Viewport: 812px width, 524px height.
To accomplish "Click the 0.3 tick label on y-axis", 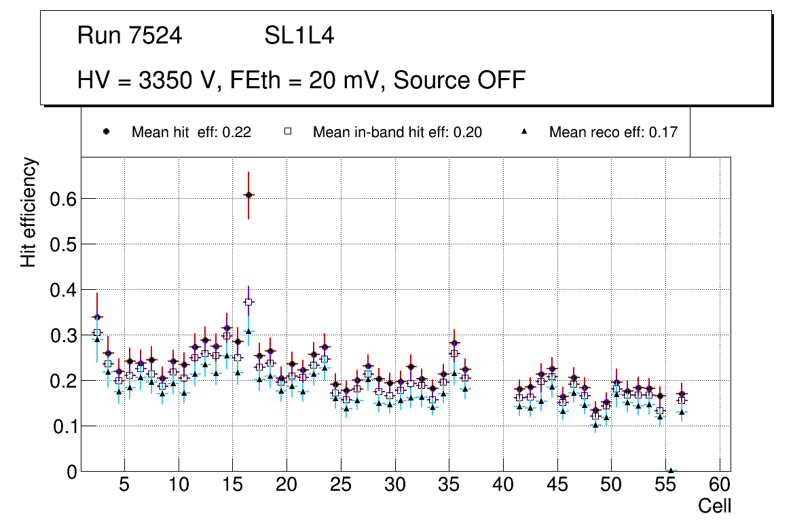I will click(62, 335).
